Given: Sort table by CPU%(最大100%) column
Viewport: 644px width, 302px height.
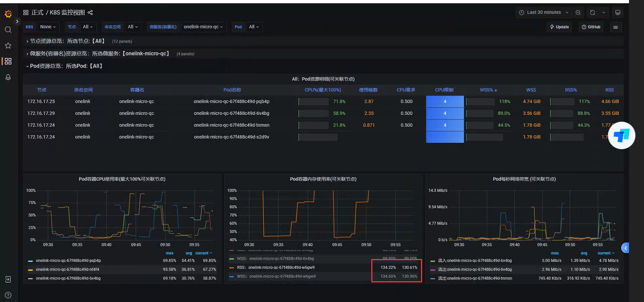Looking at the screenshot, I should [x=323, y=90].
